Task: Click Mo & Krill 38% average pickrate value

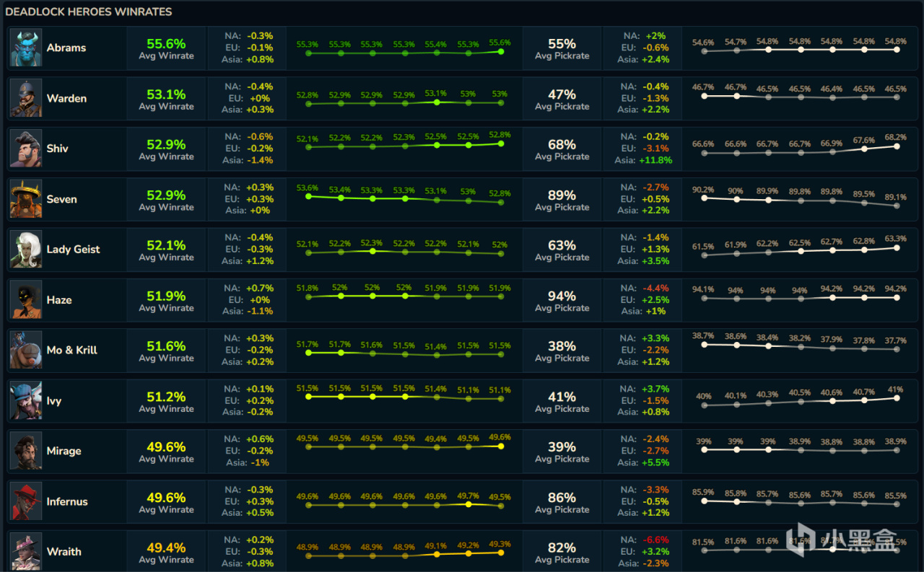Action: tap(562, 346)
